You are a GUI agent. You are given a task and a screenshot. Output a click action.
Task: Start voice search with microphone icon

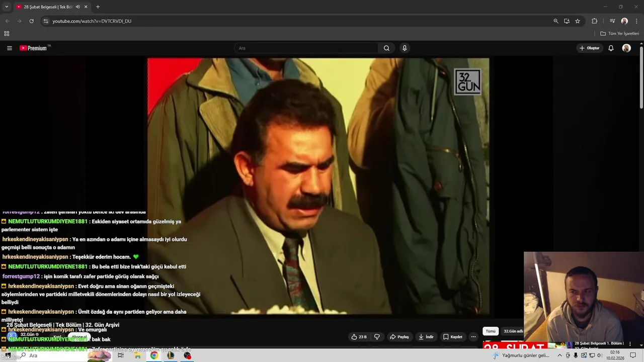click(405, 48)
